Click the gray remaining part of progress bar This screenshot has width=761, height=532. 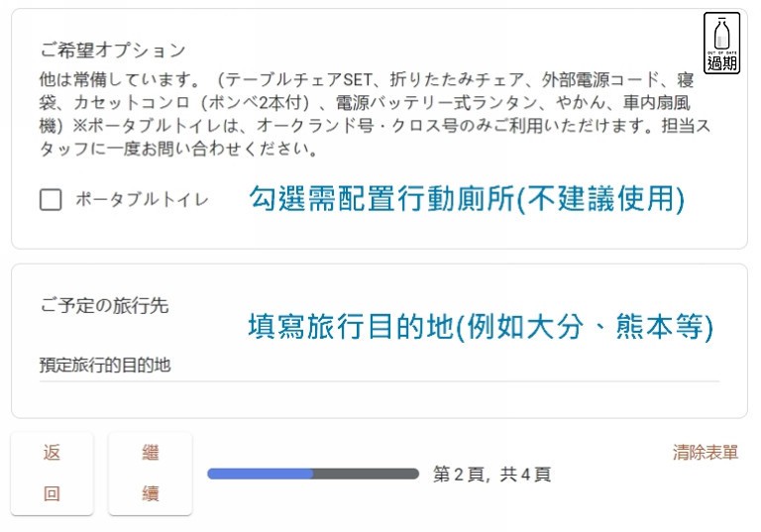point(367,474)
